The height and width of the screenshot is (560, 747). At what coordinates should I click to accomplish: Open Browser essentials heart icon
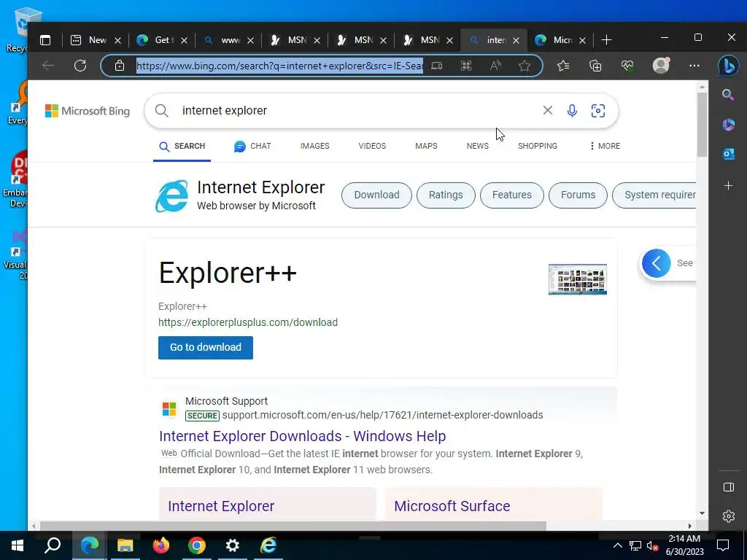tap(627, 66)
